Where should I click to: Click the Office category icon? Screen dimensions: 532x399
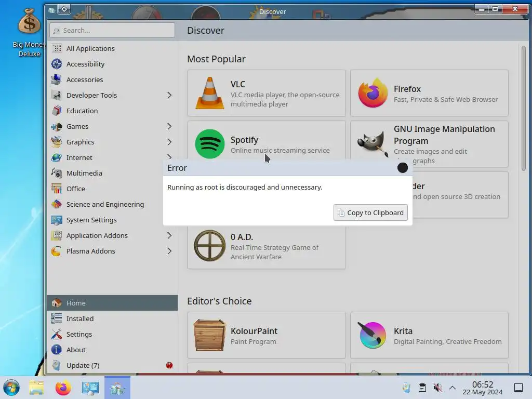(56, 189)
